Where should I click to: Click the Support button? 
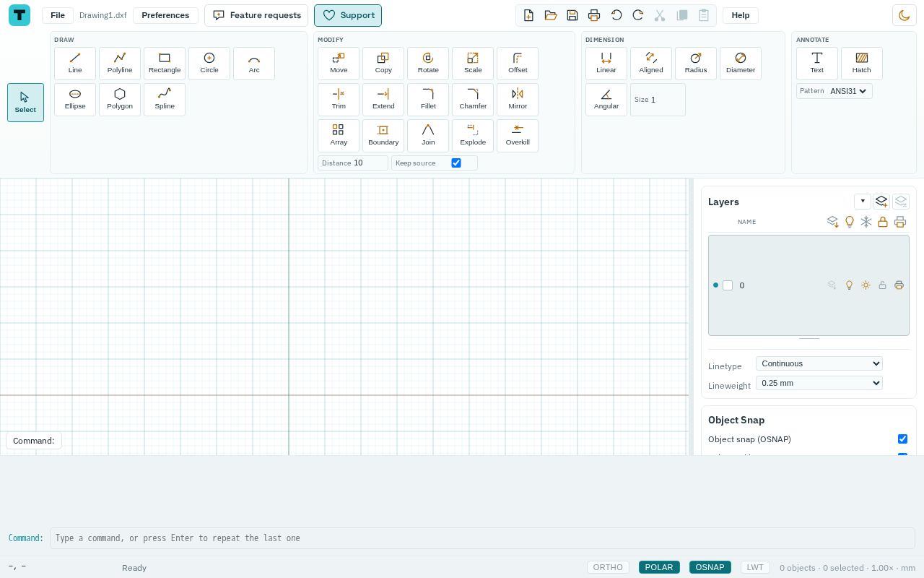(x=348, y=15)
